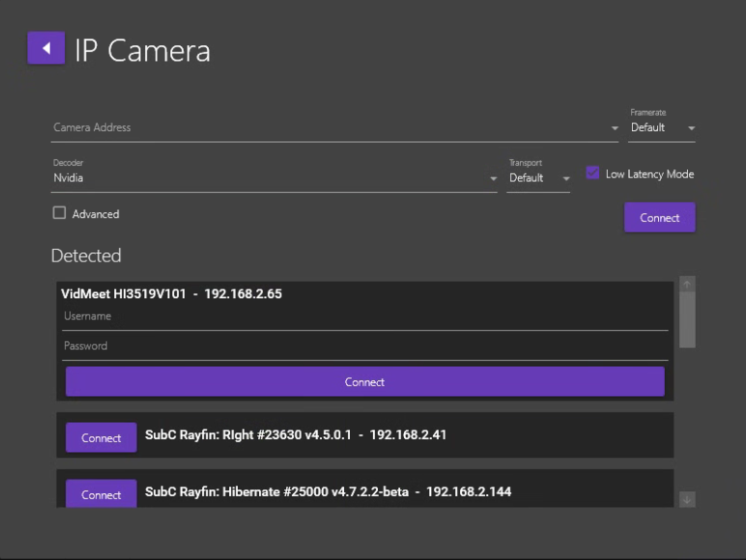Click the Username field for VidMeet camera

click(x=365, y=317)
